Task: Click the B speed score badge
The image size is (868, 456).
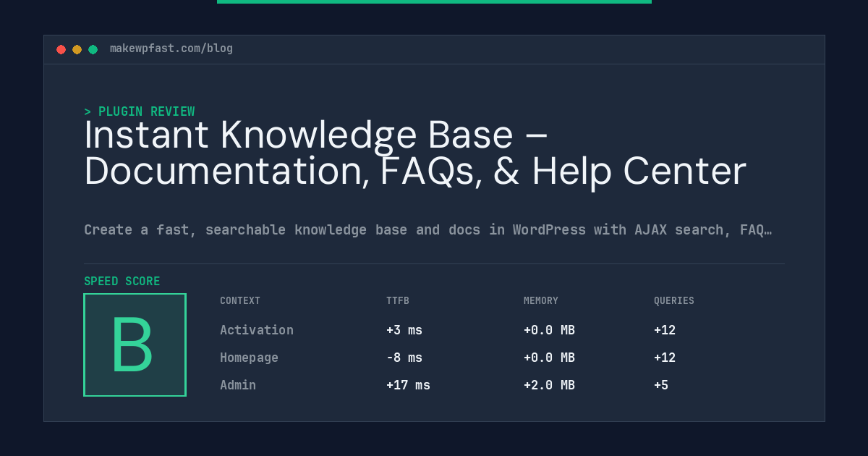Action: tap(135, 345)
